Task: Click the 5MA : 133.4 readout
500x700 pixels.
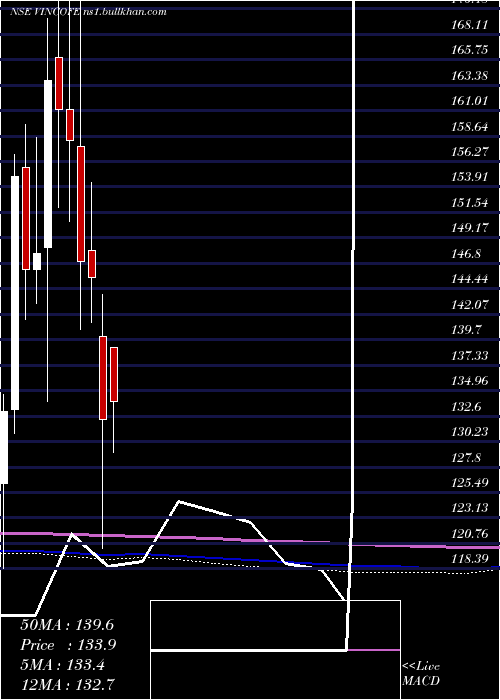Action: [62, 665]
